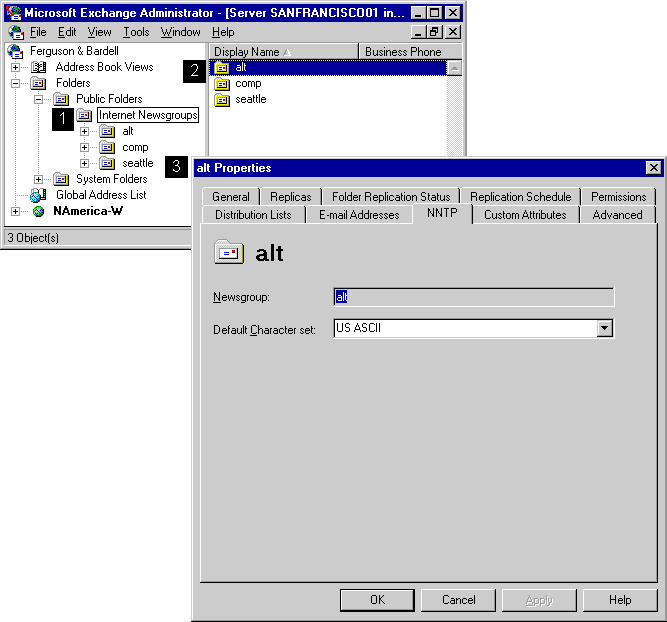Click the seattle folder icon in tree
Viewport: 667px width, 622px height.
[107, 163]
